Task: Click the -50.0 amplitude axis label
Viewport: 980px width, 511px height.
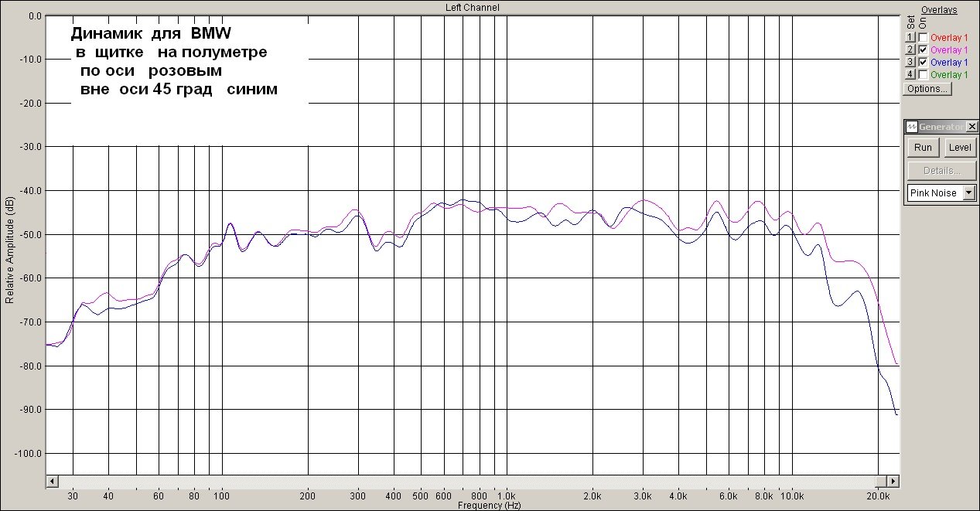Action: tap(30, 234)
